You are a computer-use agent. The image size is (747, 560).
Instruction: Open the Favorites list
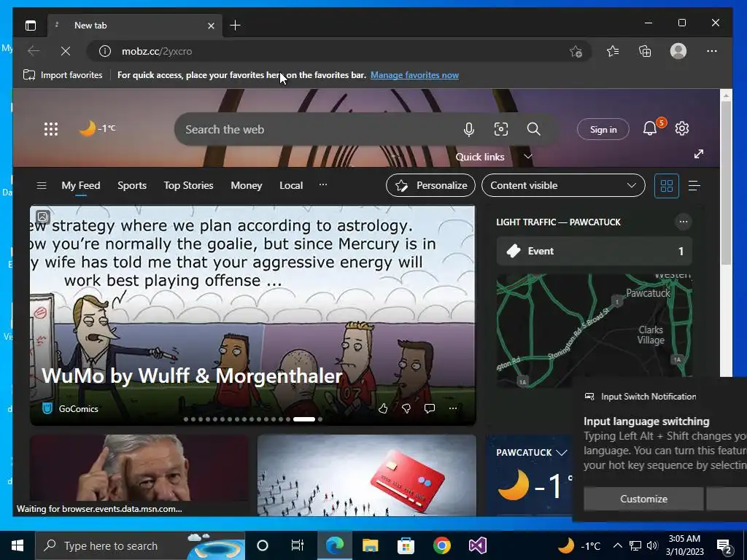click(x=613, y=51)
